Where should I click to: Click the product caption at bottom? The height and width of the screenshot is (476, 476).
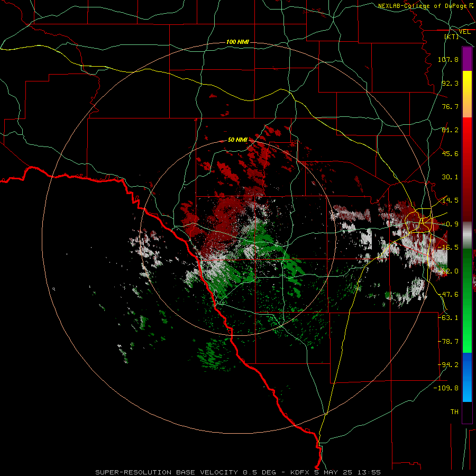(x=237, y=472)
